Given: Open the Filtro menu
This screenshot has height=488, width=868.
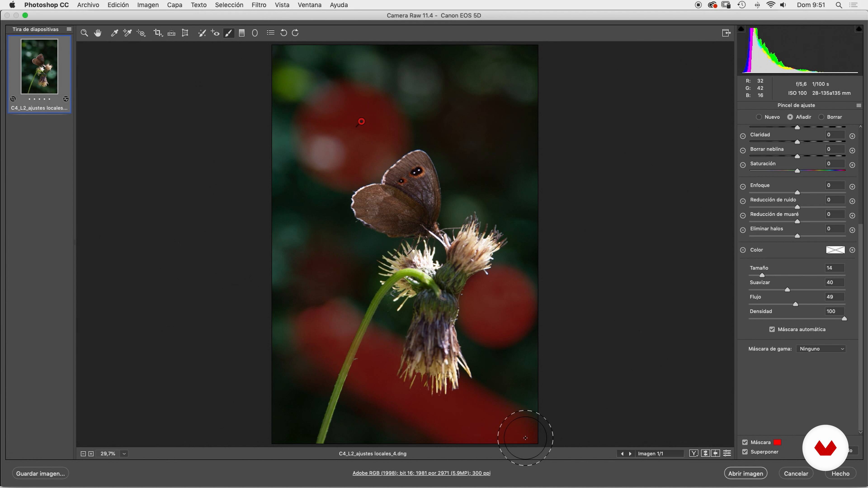Looking at the screenshot, I should coord(259,5).
